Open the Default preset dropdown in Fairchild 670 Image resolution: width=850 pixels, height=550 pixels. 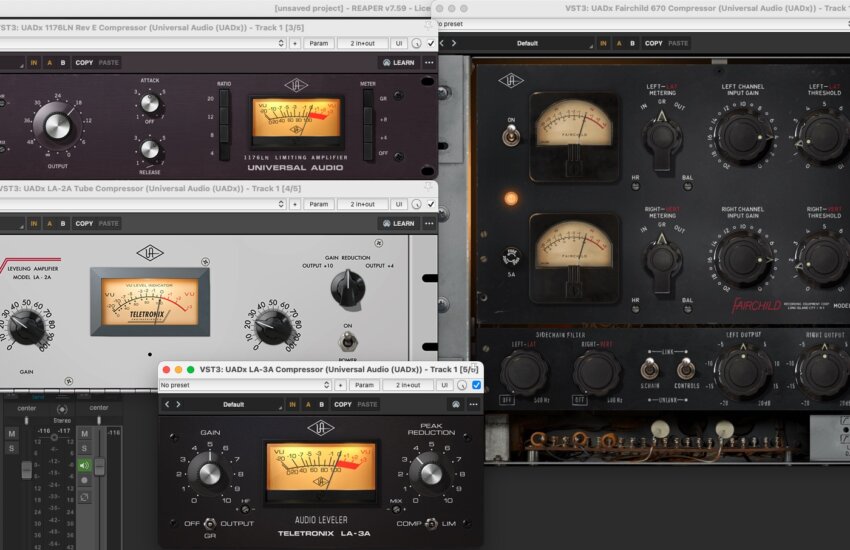tap(527, 43)
